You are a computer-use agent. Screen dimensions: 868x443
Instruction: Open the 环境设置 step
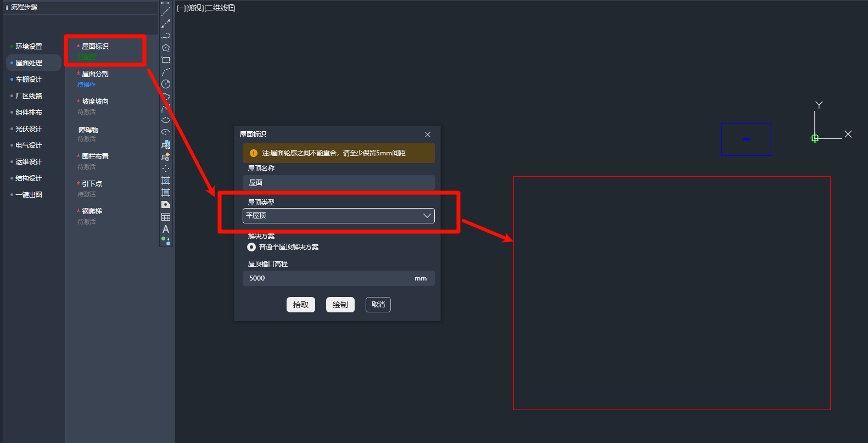29,47
